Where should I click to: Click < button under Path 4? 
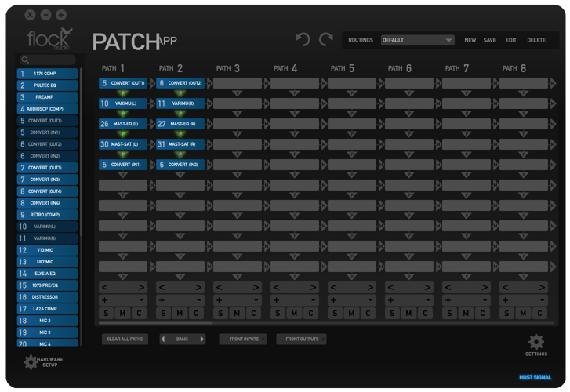pyautogui.click(x=276, y=287)
